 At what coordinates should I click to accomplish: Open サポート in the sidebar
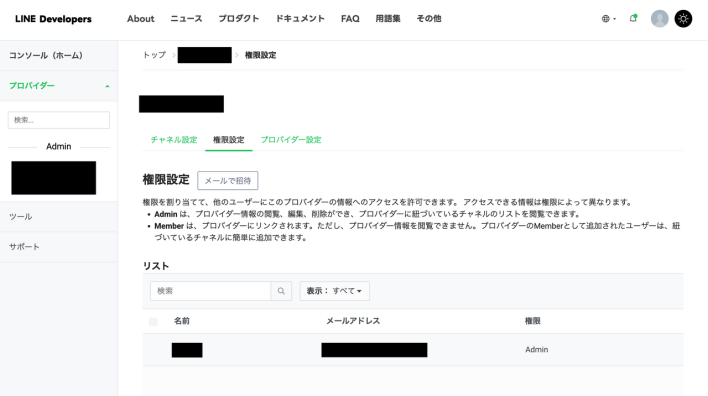point(59,247)
